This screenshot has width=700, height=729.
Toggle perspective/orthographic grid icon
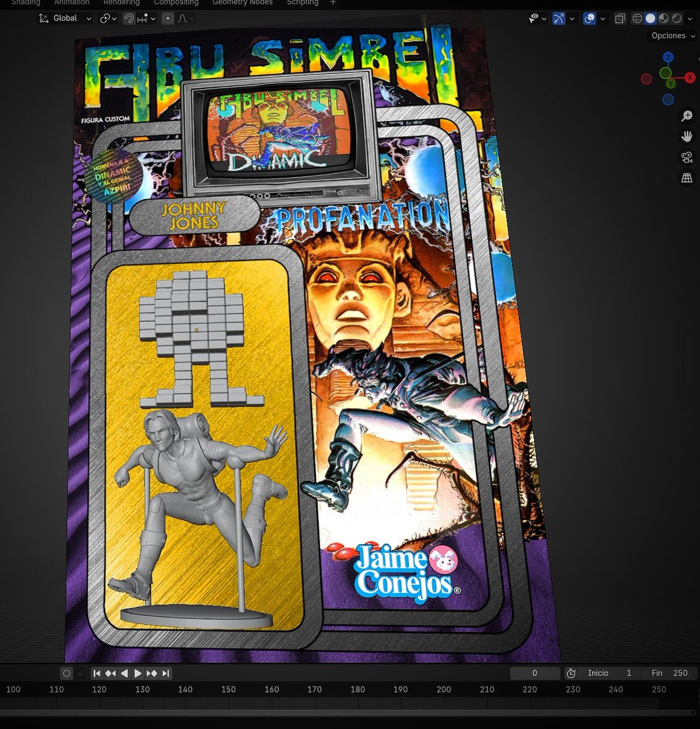tap(687, 178)
